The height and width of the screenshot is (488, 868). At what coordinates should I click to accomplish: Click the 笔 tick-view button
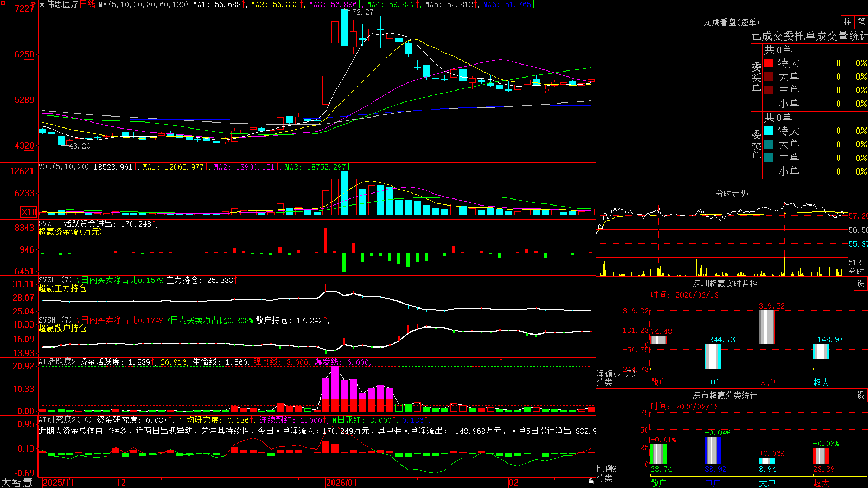861,22
